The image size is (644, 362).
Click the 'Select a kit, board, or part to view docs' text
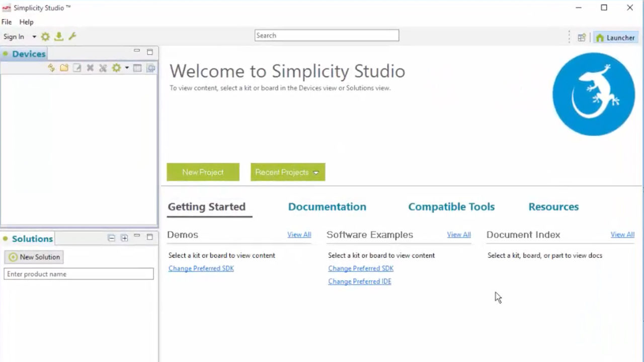point(545,255)
